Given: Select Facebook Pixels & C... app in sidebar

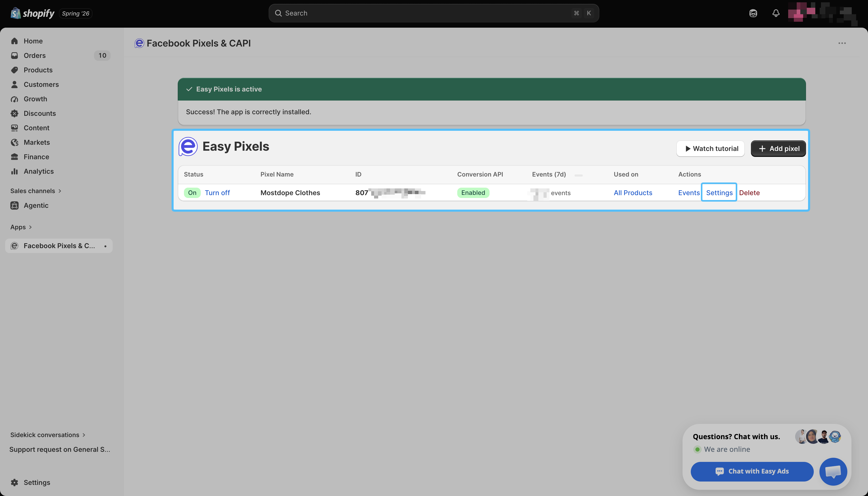Looking at the screenshot, I should point(59,246).
